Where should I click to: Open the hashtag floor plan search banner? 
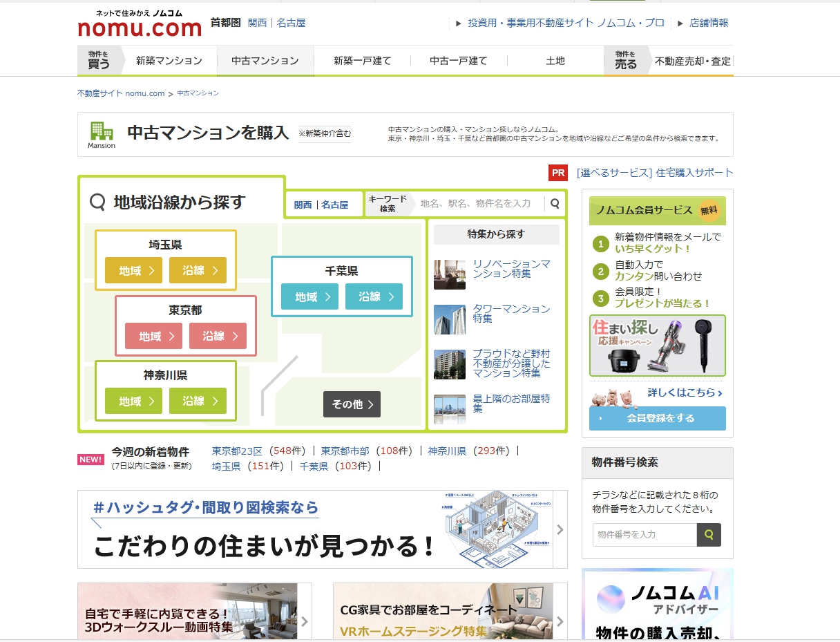coord(323,529)
